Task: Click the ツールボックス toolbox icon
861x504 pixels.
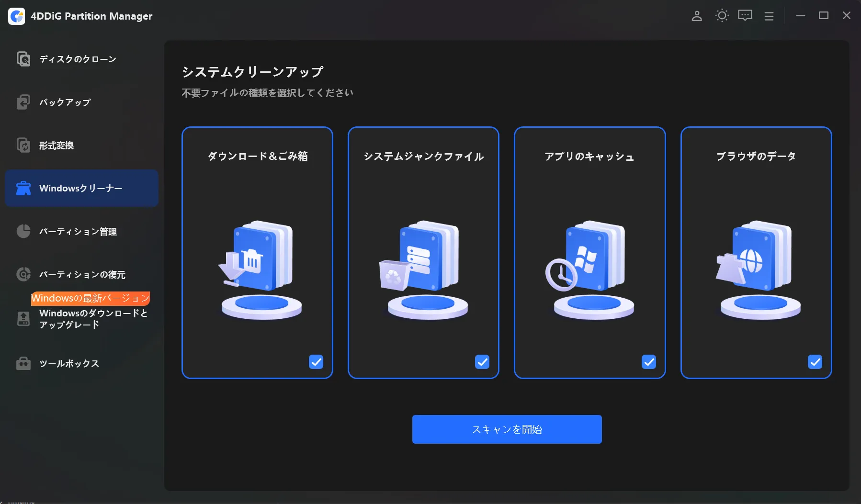Action: pyautogui.click(x=23, y=363)
